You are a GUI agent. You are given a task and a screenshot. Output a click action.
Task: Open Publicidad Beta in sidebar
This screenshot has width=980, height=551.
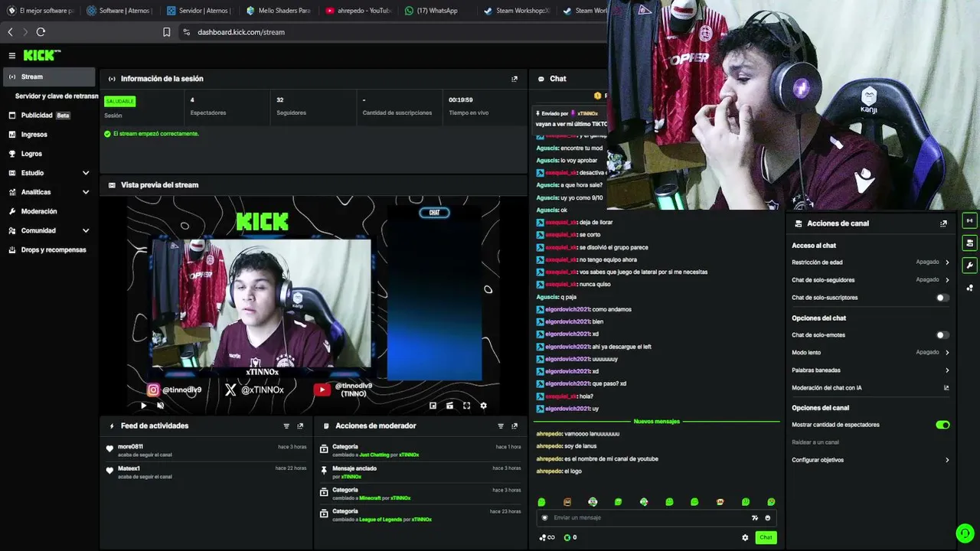pos(50,116)
